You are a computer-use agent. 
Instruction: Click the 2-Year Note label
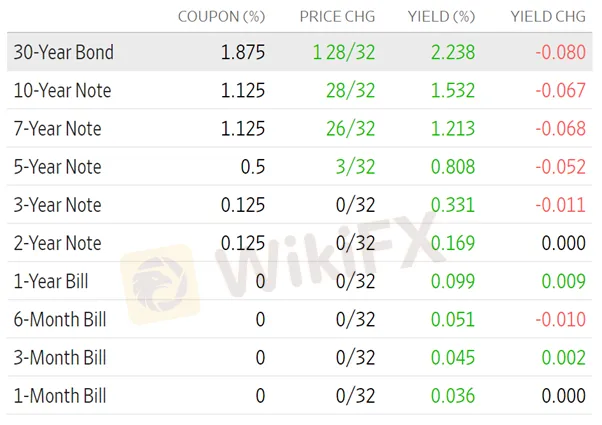tap(58, 243)
